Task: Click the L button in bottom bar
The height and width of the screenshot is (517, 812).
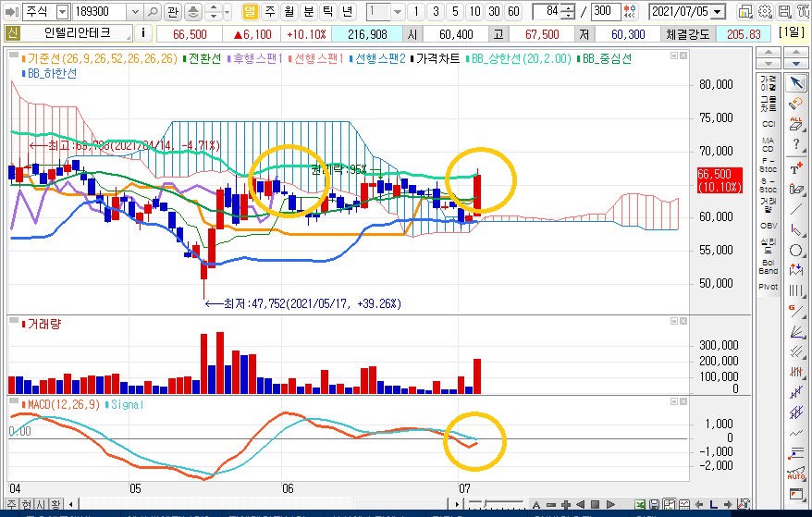Action: coord(714,504)
